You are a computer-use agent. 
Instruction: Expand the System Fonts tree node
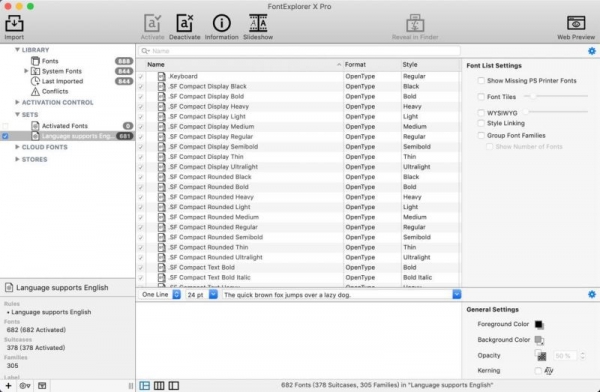[26, 71]
